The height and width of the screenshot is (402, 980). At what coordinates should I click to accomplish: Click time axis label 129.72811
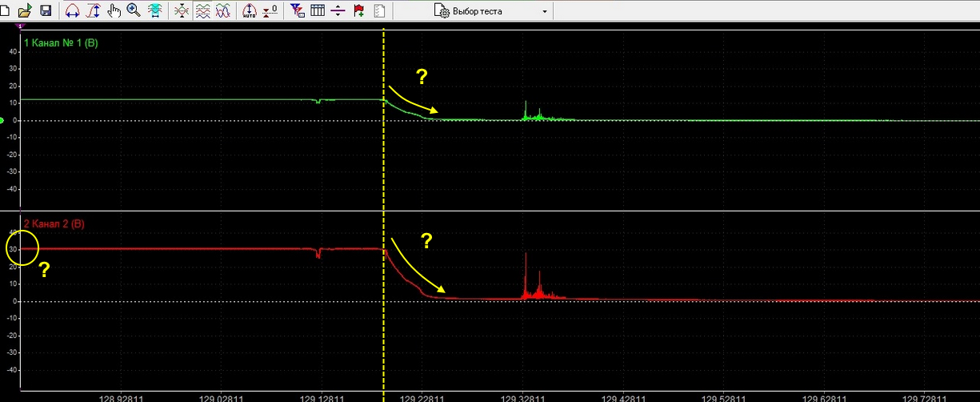pos(926,397)
